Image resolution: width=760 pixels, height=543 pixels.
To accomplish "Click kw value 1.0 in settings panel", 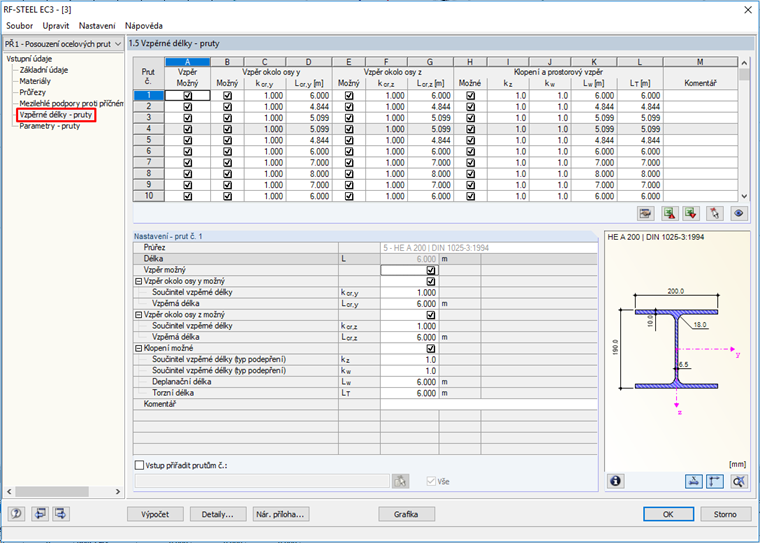I will click(410, 370).
